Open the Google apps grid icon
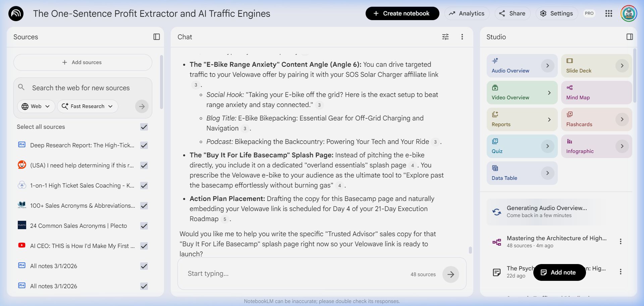Viewport: 644px width, 306px height. [x=609, y=13]
